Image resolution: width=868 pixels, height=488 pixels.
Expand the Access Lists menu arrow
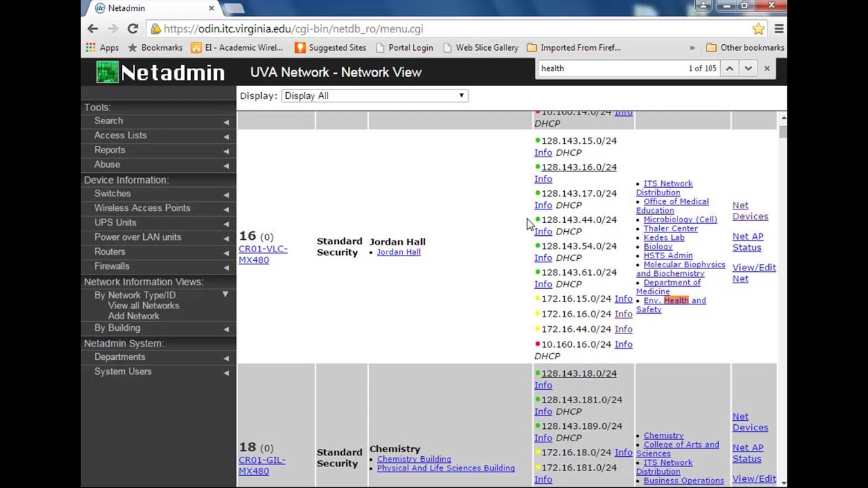pyautogui.click(x=226, y=136)
